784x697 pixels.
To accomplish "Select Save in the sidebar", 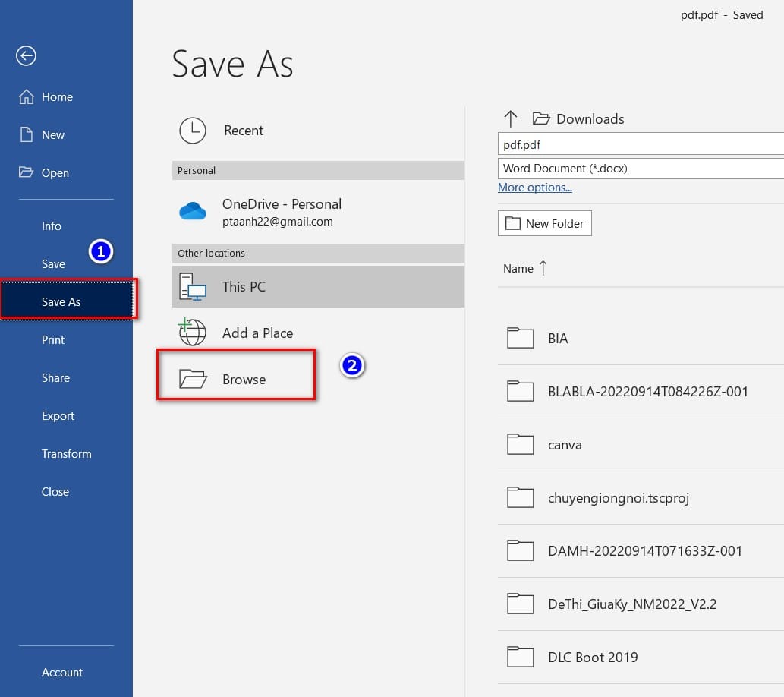I will (53, 263).
